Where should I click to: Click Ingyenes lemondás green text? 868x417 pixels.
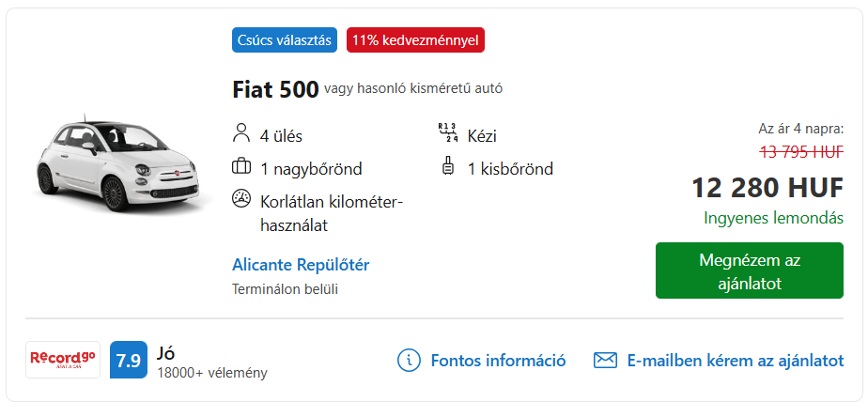click(774, 218)
